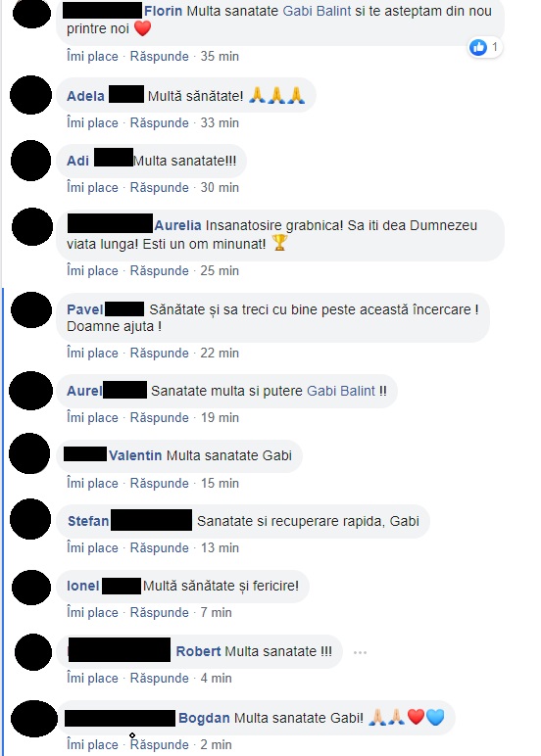
Task: Open the 35 min timestamp under Florin's comment
Action: [x=220, y=57]
